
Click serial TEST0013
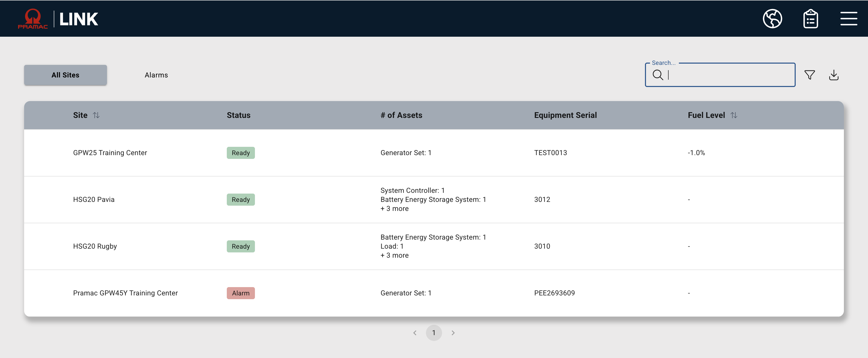[551, 153]
